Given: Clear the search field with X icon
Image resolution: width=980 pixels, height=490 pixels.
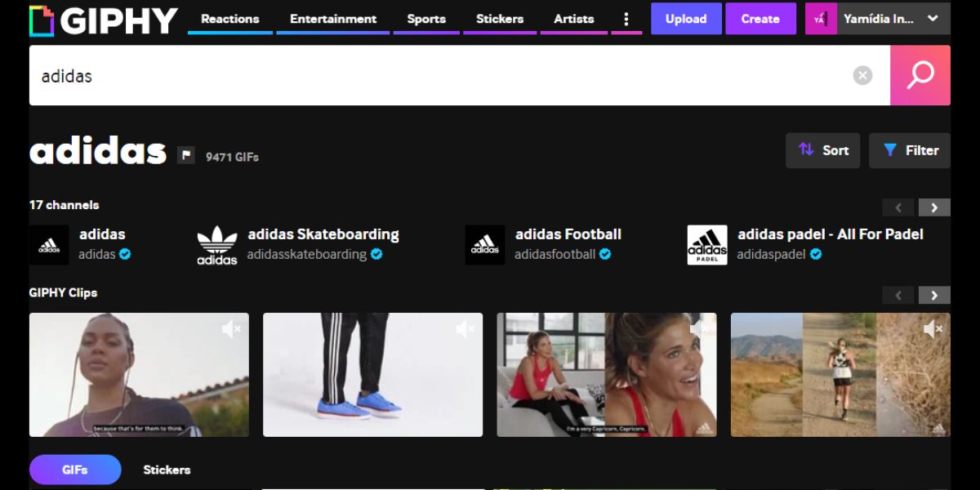Looking at the screenshot, I should click(862, 76).
